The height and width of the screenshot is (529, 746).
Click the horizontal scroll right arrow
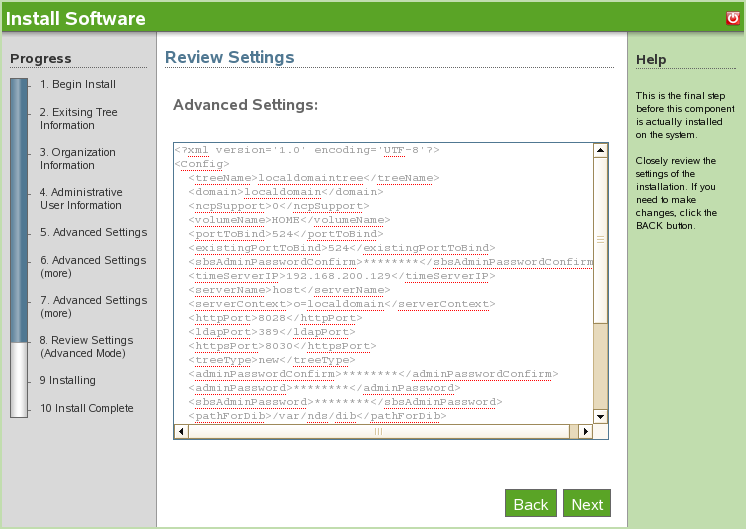point(586,431)
